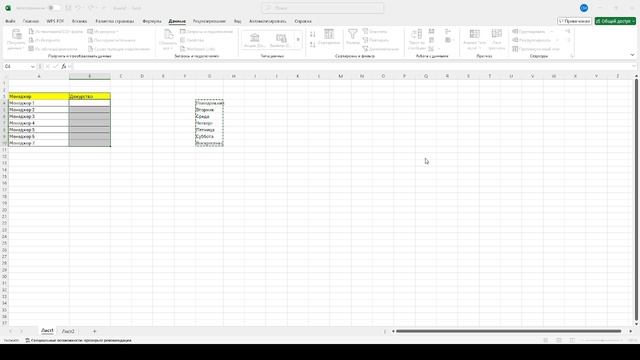Open Queries and Connections pane
The image size is (640, 360).
207,31
